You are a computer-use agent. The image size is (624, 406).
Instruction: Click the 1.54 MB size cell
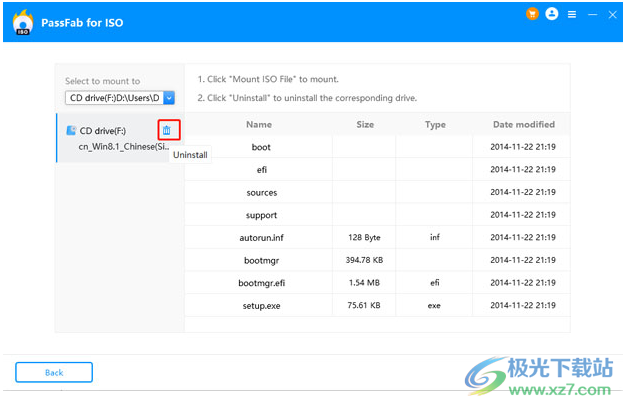tap(364, 283)
